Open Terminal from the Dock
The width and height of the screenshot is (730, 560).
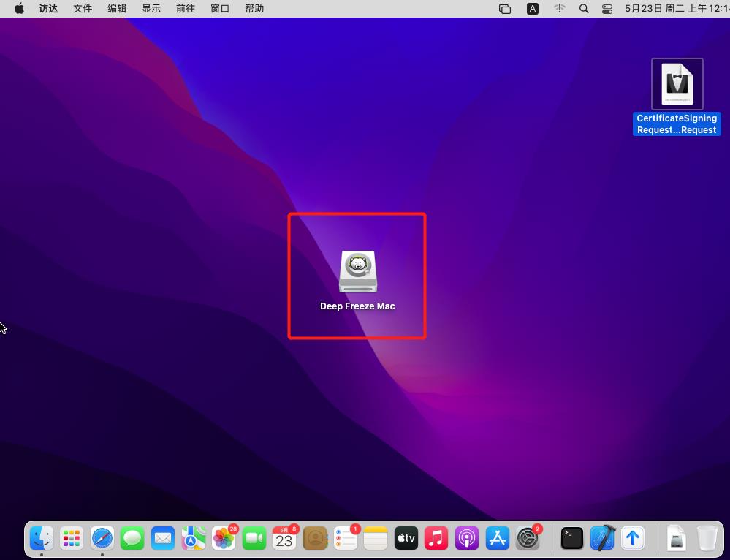coord(571,539)
